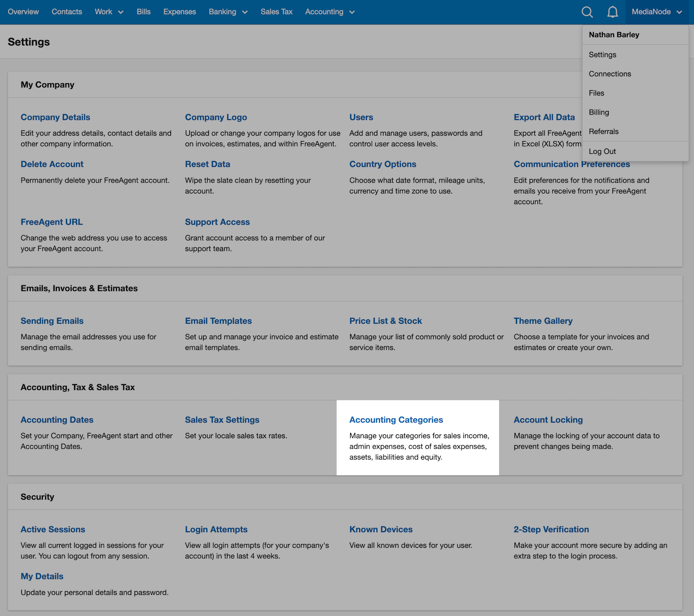694x616 pixels.
Task: Expand the Accounting dropdown menu
Action: pyautogui.click(x=329, y=12)
